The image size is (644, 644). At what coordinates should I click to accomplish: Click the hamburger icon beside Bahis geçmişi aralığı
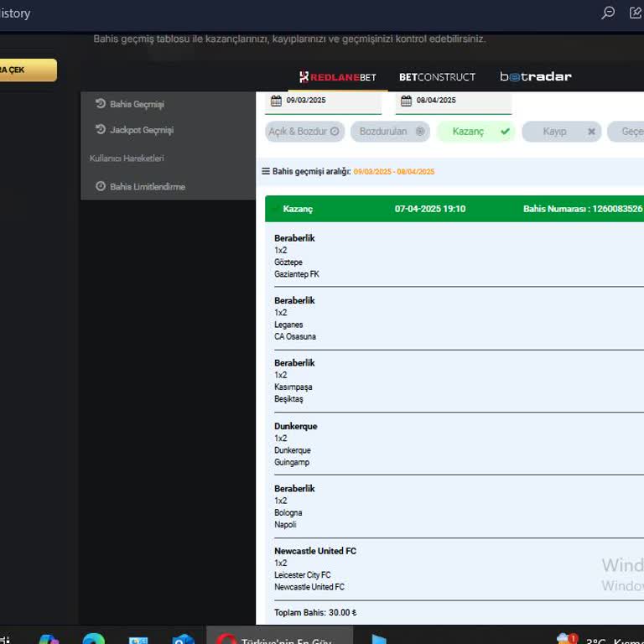pyautogui.click(x=266, y=171)
